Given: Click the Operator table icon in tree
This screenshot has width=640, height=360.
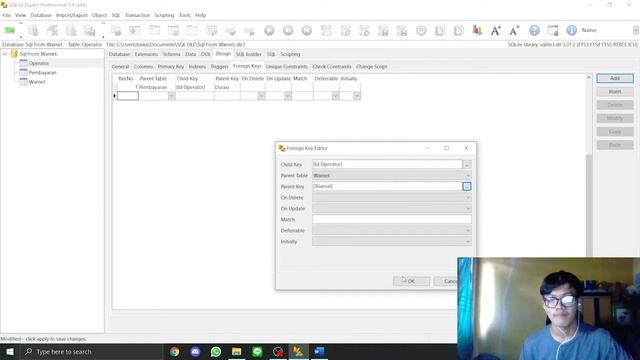Looking at the screenshot, I should click(x=23, y=63).
